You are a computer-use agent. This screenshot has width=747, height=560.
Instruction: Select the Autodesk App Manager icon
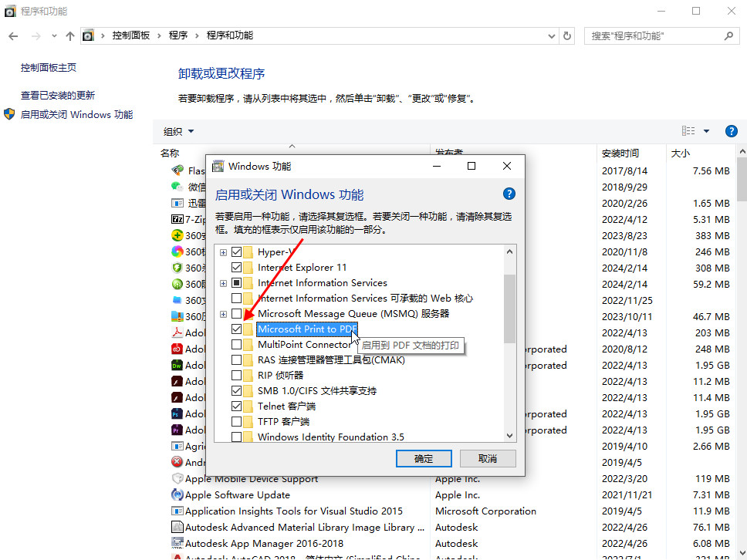[x=177, y=543]
